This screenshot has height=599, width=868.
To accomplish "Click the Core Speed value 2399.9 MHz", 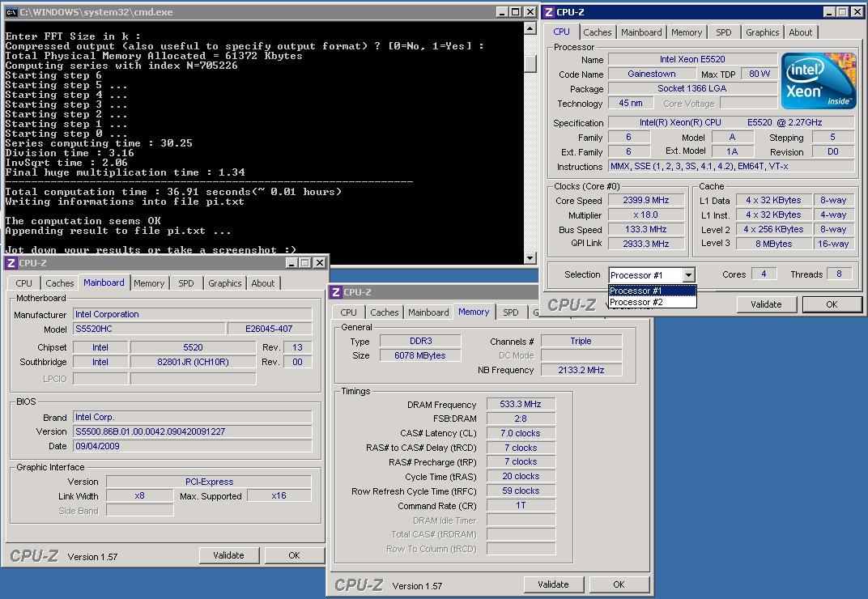I will tap(646, 201).
